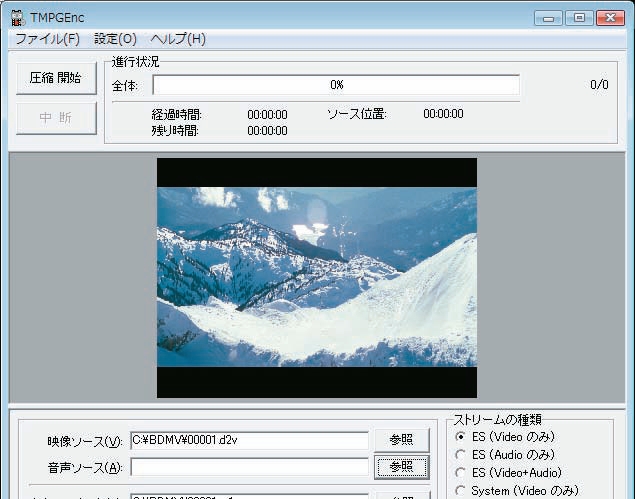Close the TMPGEnc window
Image resolution: width=635 pixels, height=499 pixels.
tap(610, 18)
